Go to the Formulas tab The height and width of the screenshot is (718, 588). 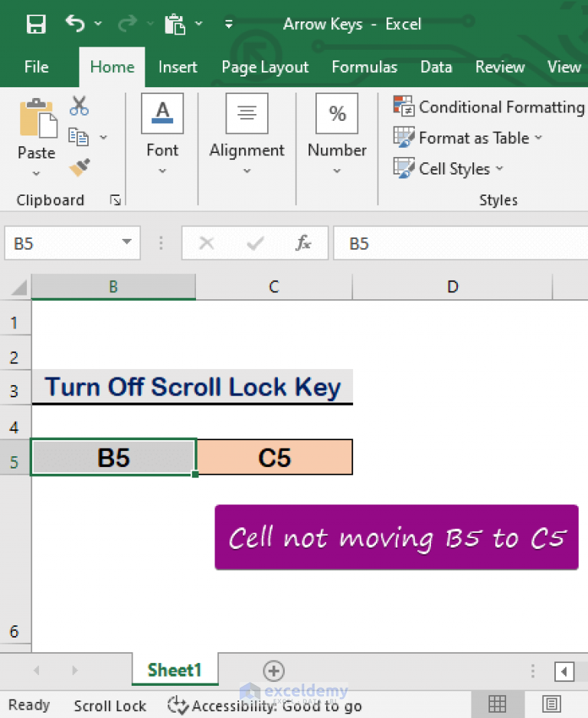tap(364, 67)
